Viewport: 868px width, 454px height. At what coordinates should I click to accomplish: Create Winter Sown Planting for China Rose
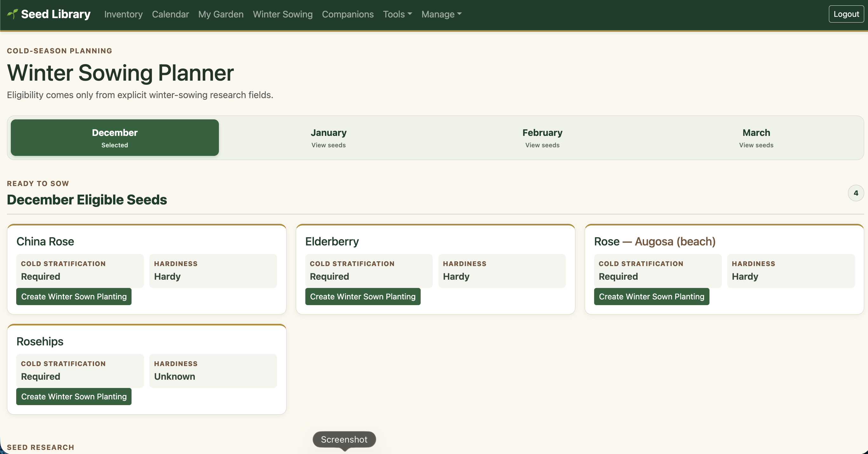click(74, 297)
